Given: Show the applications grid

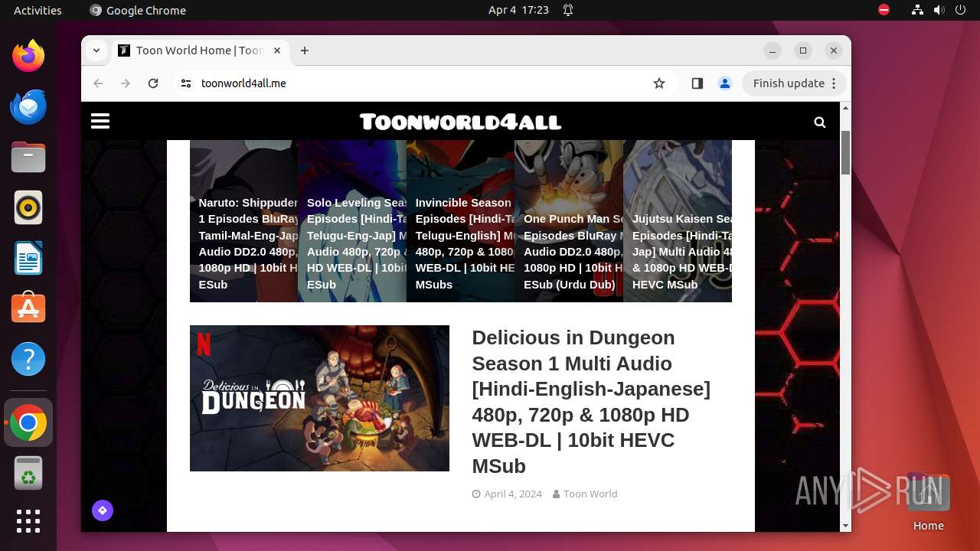Looking at the screenshot, I should (28, 521).
